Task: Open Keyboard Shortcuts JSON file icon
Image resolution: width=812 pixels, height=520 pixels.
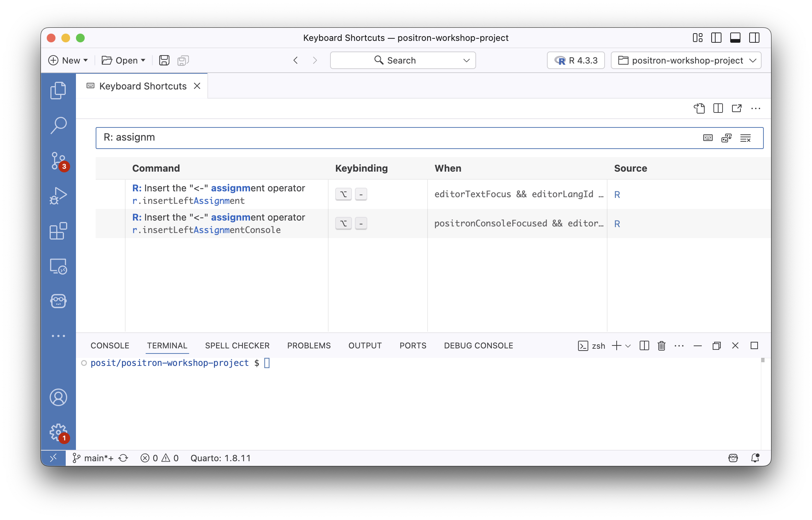Action: 699,108
